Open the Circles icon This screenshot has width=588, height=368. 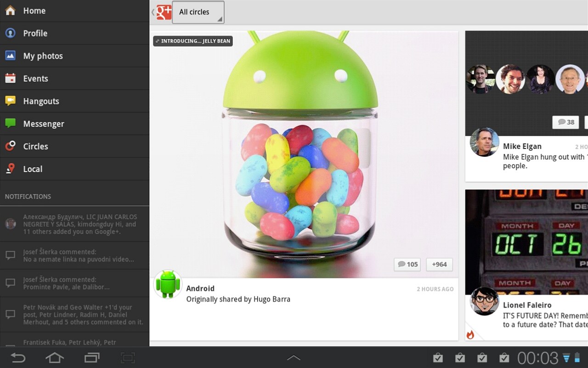click(x=11, y=146)
